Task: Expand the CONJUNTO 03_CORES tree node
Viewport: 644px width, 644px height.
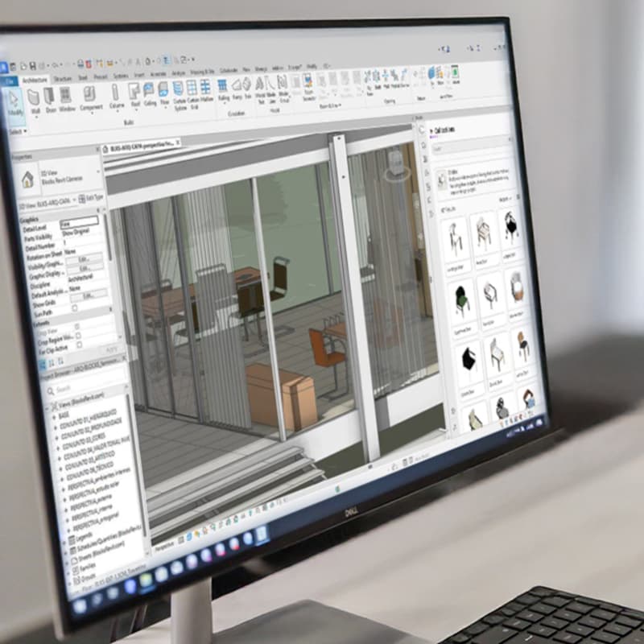Action: coord(59,448)
